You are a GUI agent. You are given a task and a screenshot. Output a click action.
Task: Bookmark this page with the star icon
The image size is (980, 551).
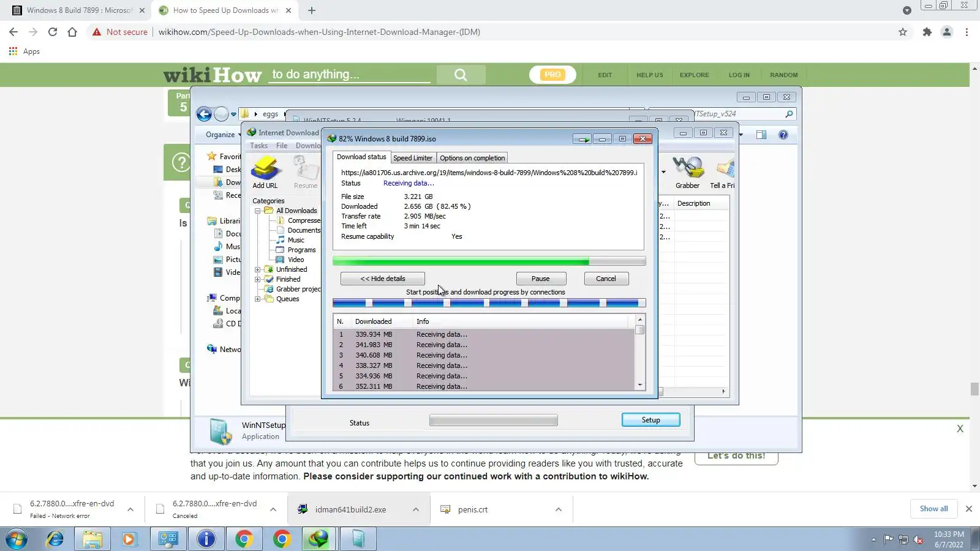click(903, 32)
